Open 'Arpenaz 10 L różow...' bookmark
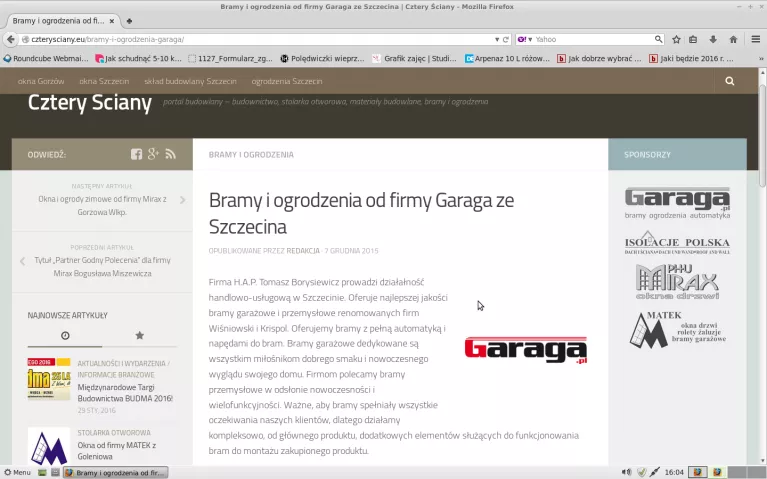The height and width of the screenshot is (479, 767). tap(507, 58)
